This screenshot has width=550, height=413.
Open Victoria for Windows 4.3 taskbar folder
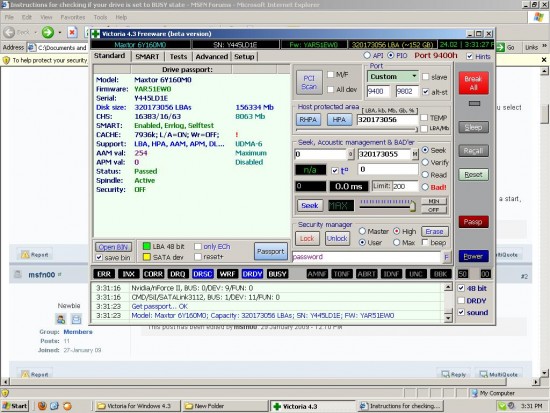click(138, 406)
